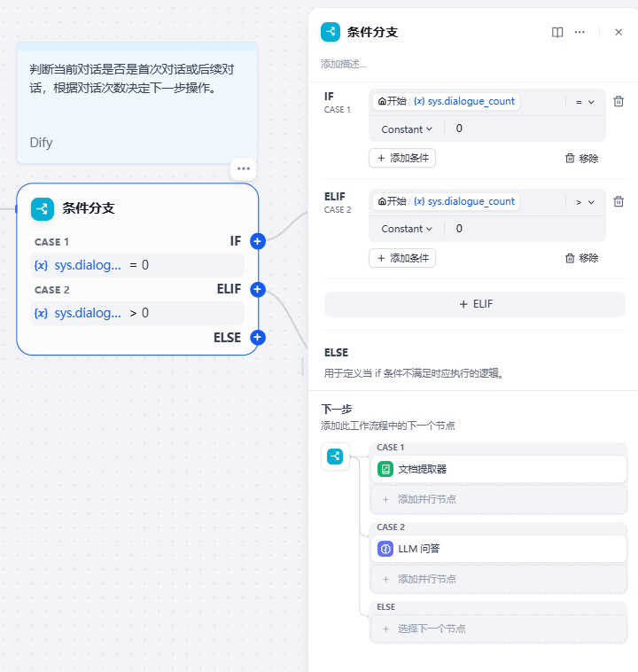Select the LLM 问答 next-step node

tap(498, 549)
